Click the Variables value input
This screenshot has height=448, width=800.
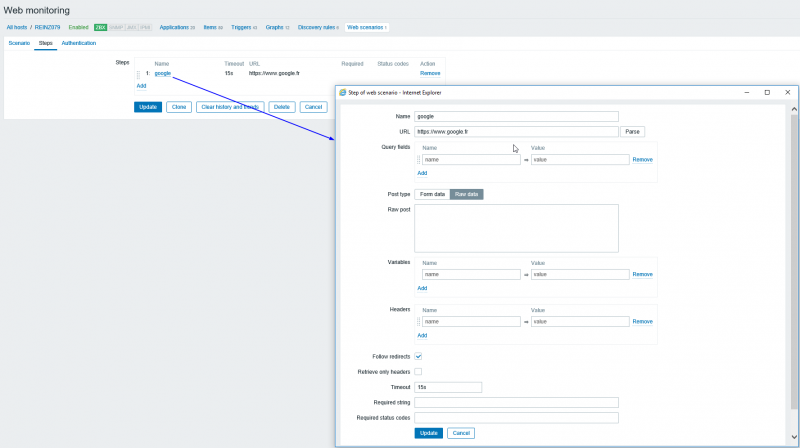coord(580,275)
